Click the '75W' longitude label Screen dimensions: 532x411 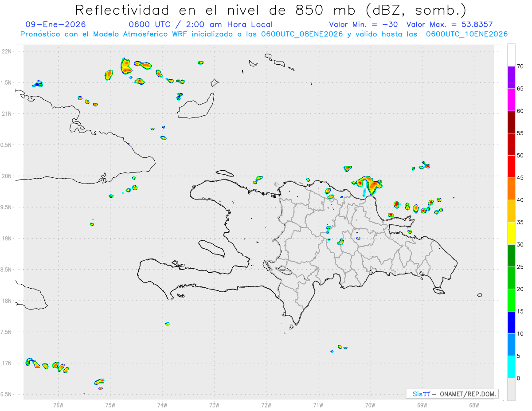(110, 405)
